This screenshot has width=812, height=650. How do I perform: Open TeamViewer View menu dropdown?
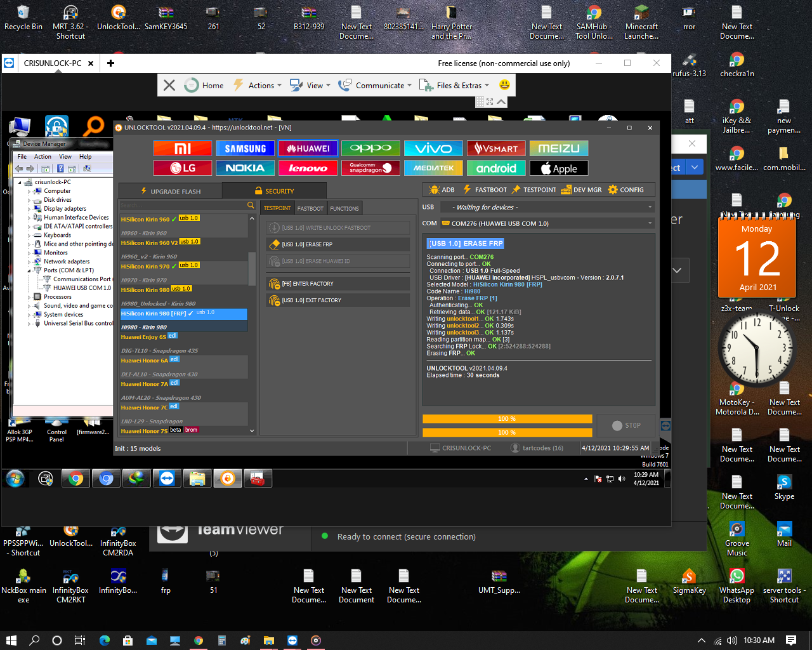[310, 85]
